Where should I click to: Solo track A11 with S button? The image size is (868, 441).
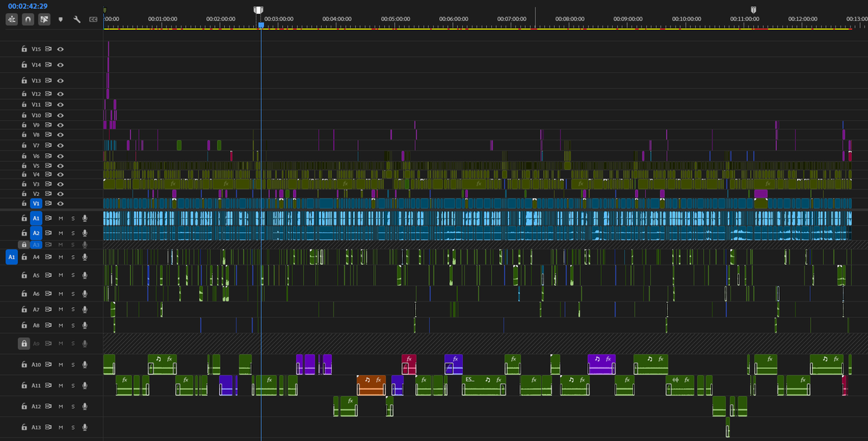(73, 385)
